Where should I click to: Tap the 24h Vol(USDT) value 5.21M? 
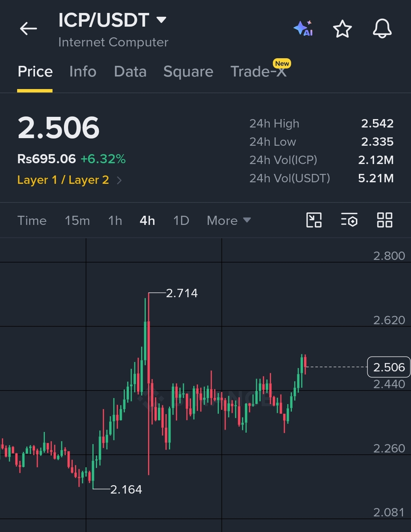coord(376,178)
